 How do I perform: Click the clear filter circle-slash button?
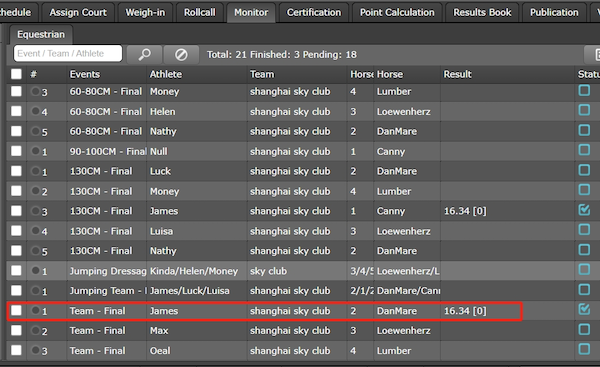tap(181, 54)
